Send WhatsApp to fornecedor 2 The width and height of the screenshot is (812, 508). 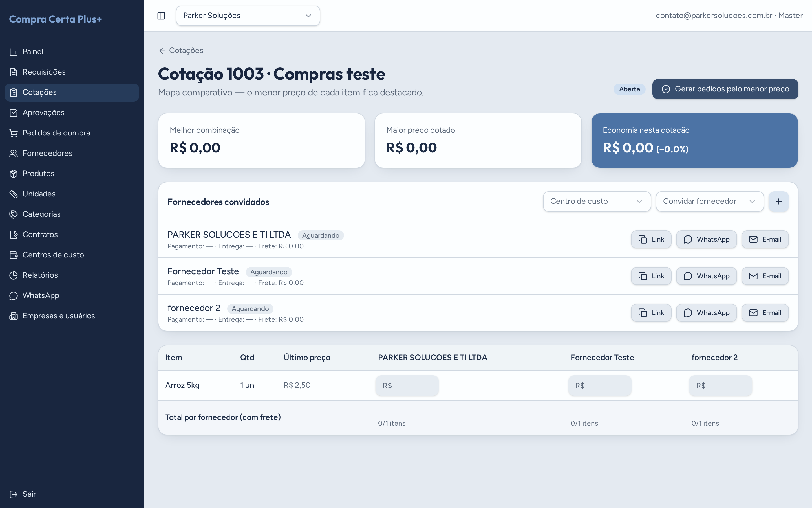706,313
